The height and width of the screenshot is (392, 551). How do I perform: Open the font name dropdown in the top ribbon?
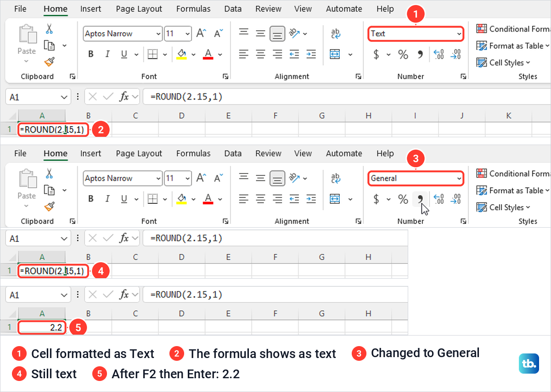(x=159, y=34)
